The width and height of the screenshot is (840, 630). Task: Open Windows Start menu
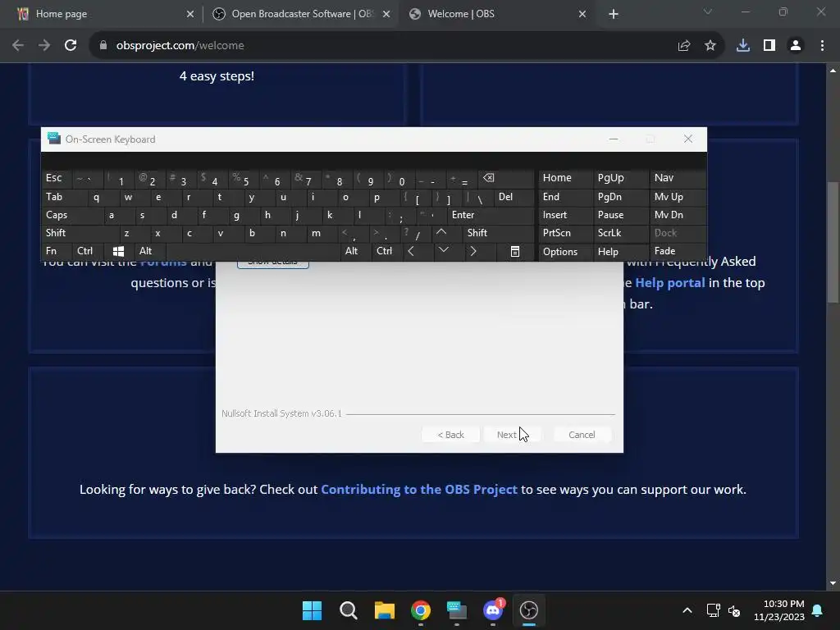(x=312, y=610)
